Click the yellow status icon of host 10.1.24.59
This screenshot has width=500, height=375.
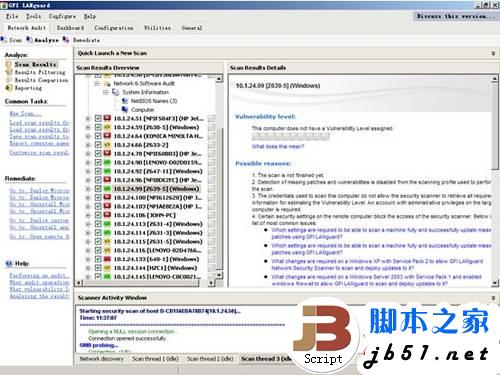pyautogui.click(x=107, y=127)
